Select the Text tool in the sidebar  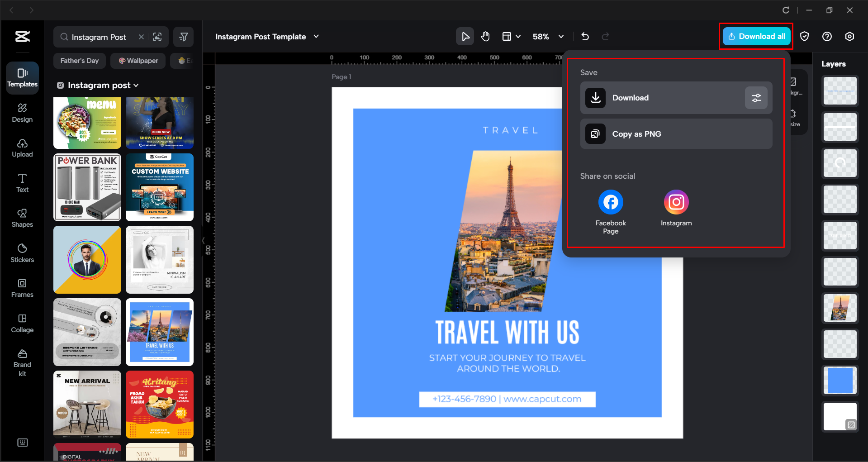(22, 182)
